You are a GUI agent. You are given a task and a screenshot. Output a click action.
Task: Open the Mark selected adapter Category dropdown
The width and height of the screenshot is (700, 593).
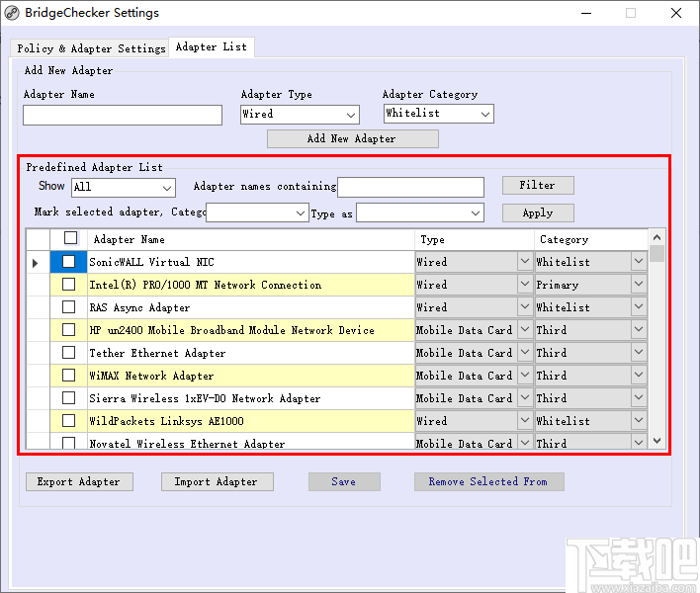pyautogui.click(x=257, y=212)
